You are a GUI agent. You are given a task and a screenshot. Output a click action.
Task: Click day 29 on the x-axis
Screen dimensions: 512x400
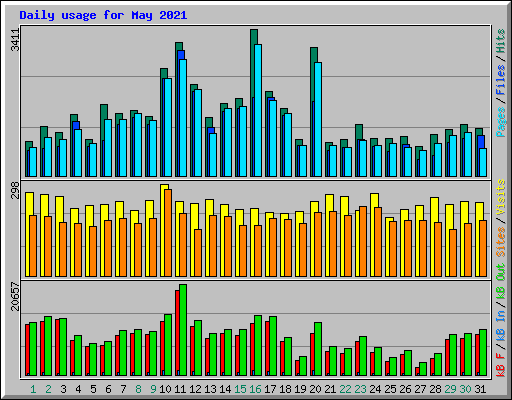pyautogui.click(x=450, y=389)
